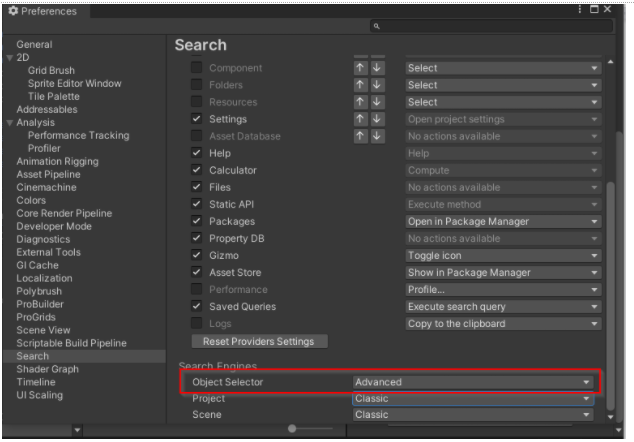Image resolution: width=634 pixels, height=442 pixels.
Task: Click the horizontal slider at the bottom
Action: [x=292, y=428]
